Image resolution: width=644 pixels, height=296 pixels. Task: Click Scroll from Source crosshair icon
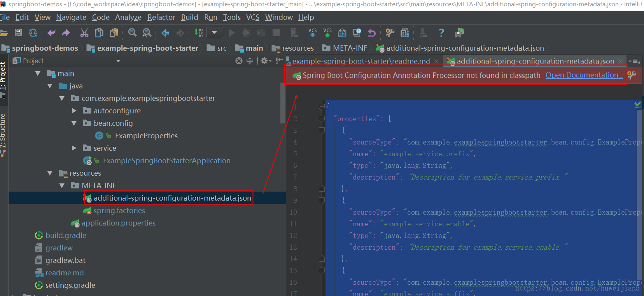click(x=239, y=61)
